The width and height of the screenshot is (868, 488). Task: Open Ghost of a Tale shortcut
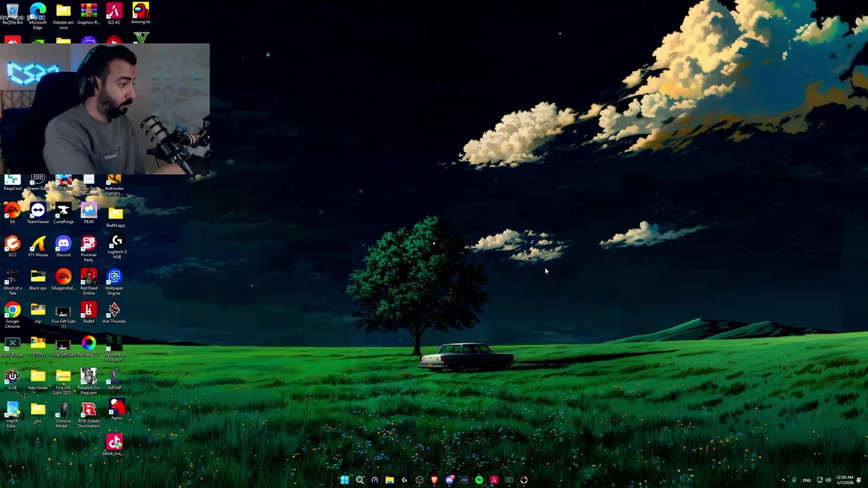coord(12,283)
